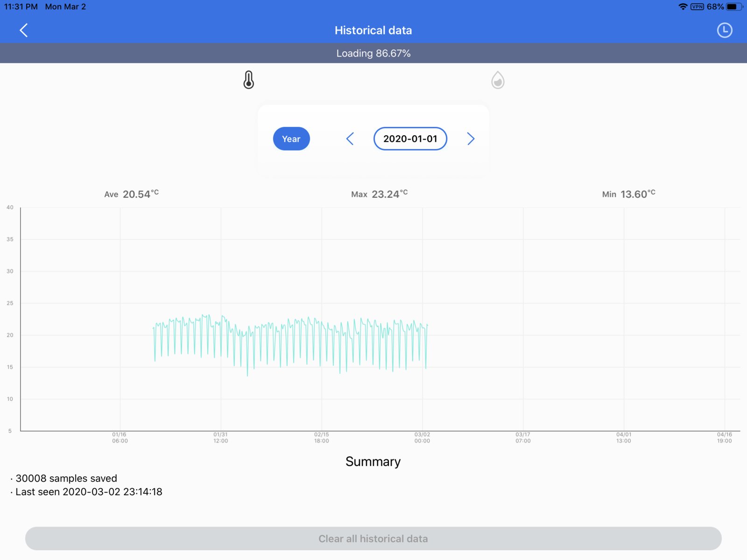747x560 pixels.
Task: Tap the Year range button
Action: coord(291,139)
